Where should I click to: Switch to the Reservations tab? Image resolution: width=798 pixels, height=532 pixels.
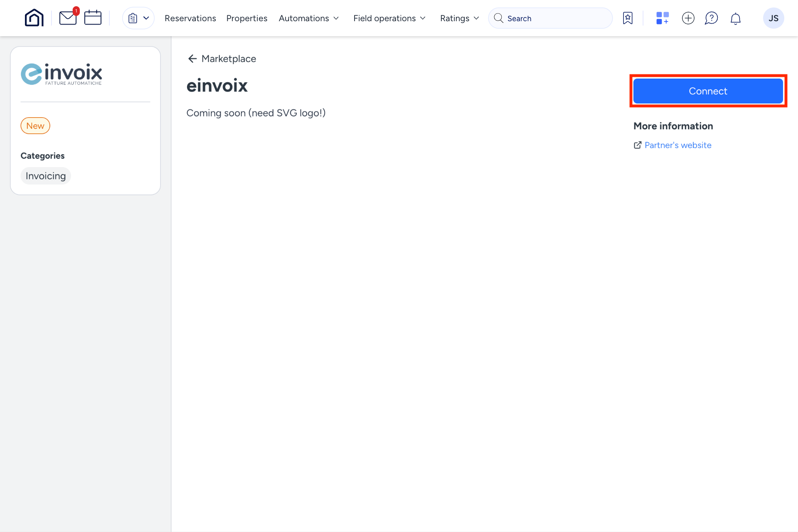[190, 18]
